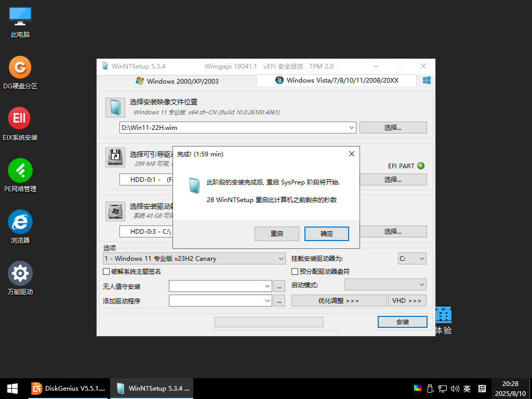The width and height of the screenshot is (532, 399).
Task: Click 选择... for the boot drive
Action: (x=393, y=179)
